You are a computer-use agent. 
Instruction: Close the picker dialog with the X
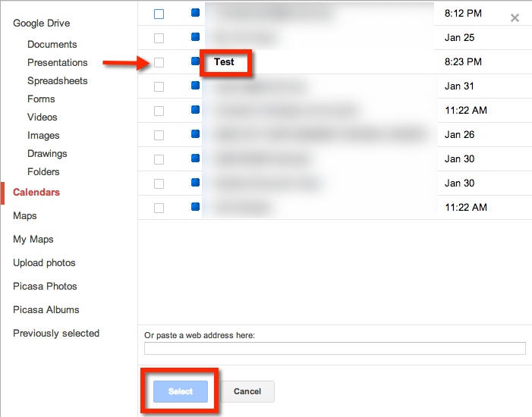click(x=515, y=17)
